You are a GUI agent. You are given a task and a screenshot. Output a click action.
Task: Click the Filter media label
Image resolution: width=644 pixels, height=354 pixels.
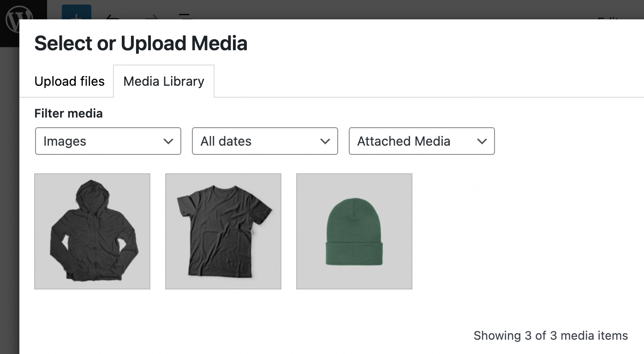pyautogui.click(x=69, y=113)
